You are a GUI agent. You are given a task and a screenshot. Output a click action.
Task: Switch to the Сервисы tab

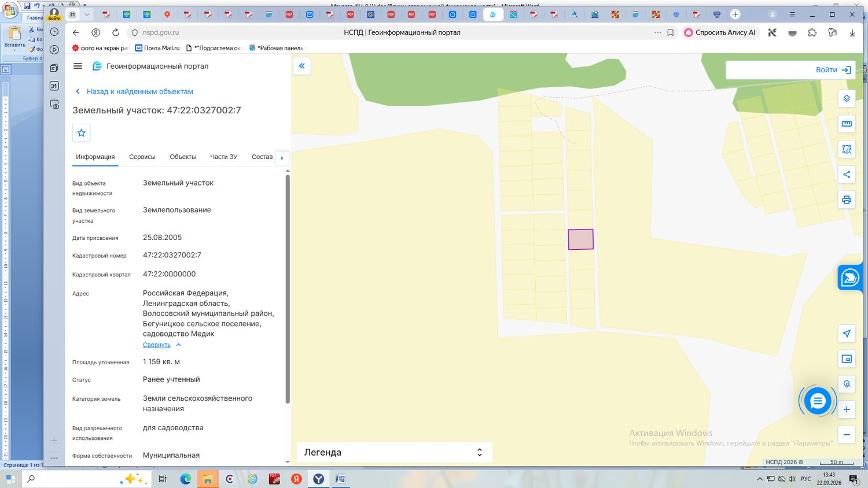click(x=142, y=157)
